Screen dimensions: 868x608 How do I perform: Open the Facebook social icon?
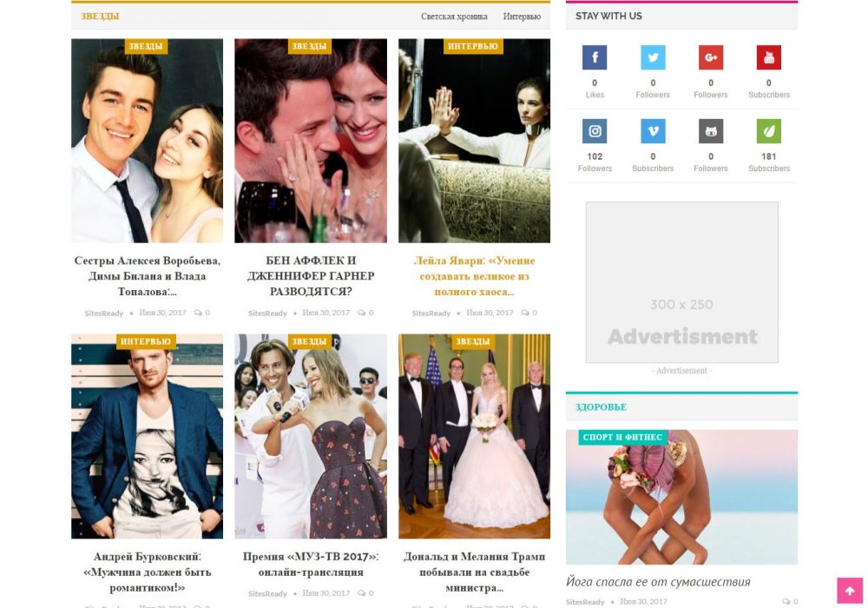point(594,57)
